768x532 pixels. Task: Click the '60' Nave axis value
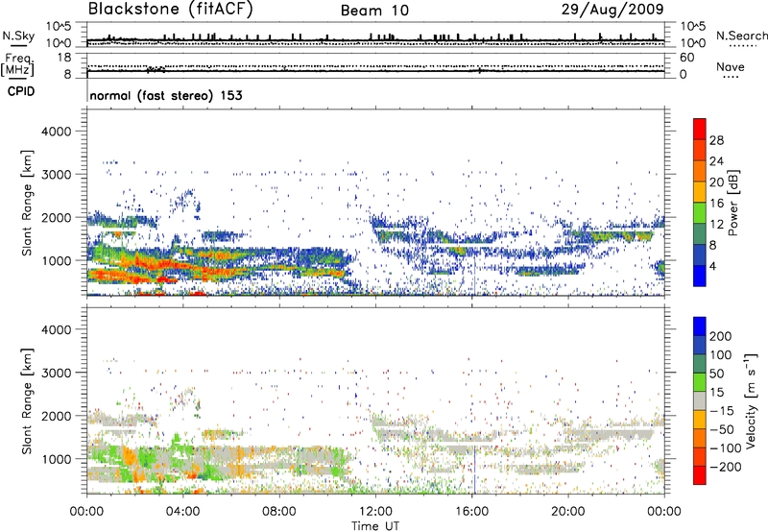[x=686, y=58]
